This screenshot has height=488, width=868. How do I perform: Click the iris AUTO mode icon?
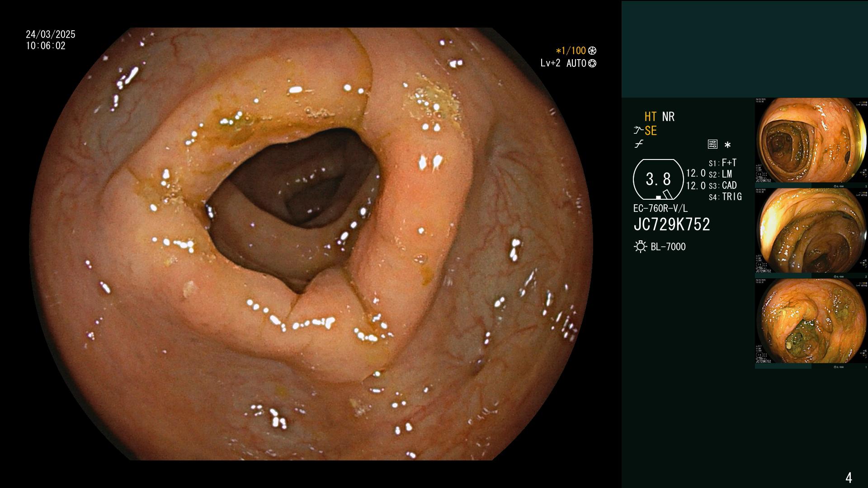click(592, 63)
